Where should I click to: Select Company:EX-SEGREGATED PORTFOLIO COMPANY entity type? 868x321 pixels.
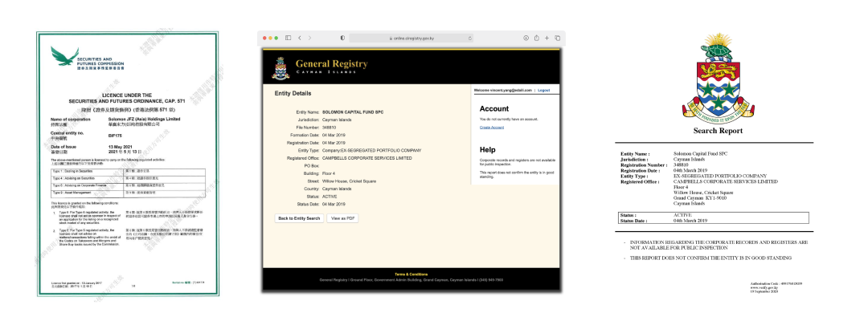(371, 150)
